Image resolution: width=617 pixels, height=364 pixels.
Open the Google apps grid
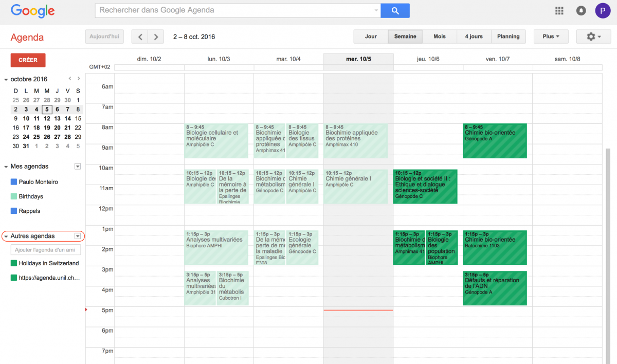[x=559, y=10]
